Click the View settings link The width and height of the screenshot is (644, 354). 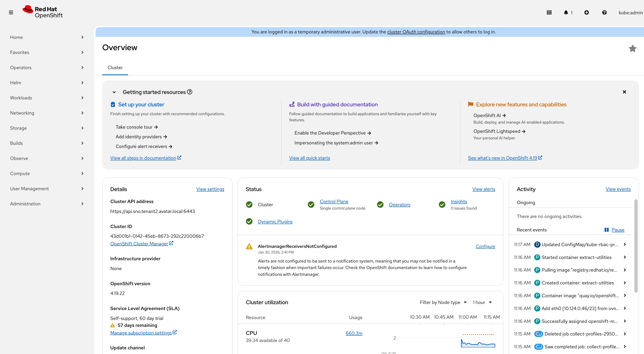click(x=210, y=189)
